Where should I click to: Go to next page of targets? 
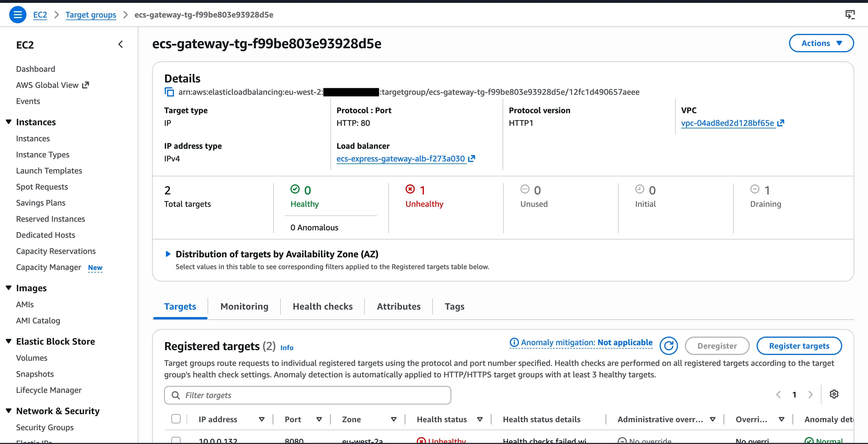810,394
